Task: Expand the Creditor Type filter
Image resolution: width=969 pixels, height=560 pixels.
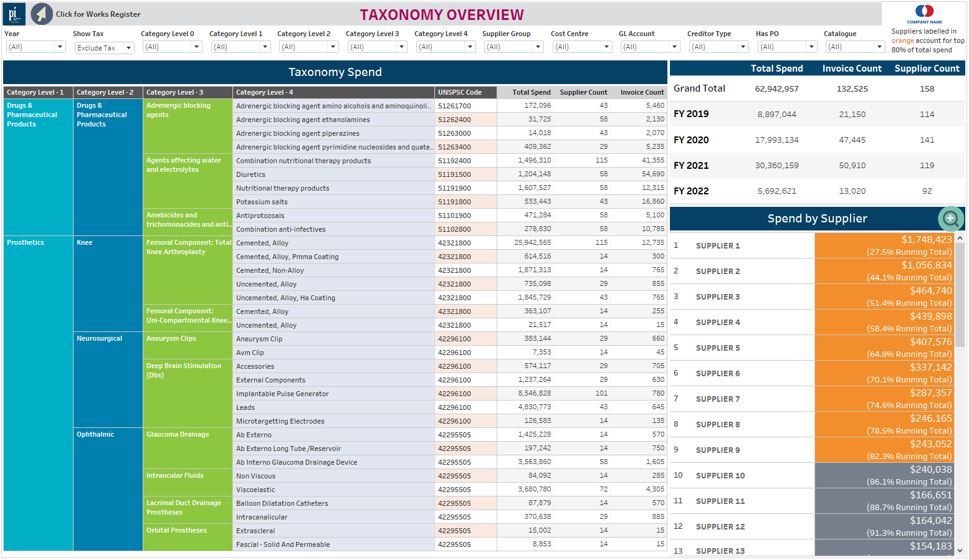Action: 719,47
